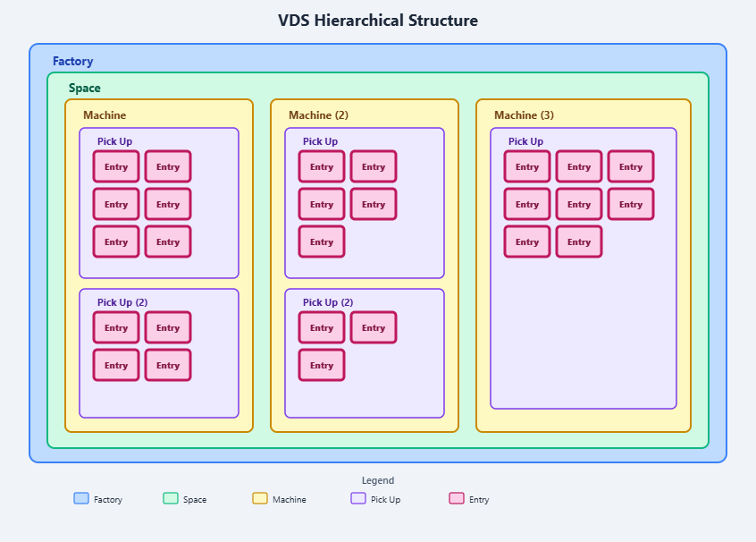The image size is (756, 542).
Task: Click the Pick Up label in Machine (3)
Action: point(525,141)
